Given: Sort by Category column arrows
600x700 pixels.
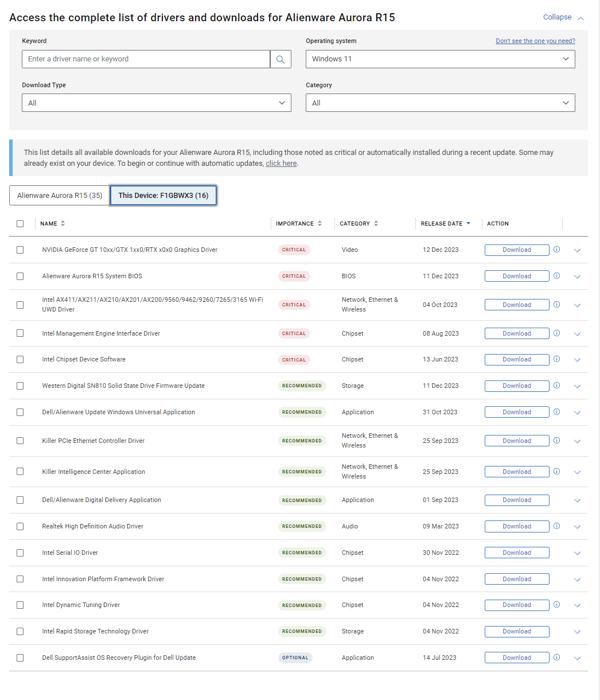Looking at the screenshot, I should click(x=376, y=224).
